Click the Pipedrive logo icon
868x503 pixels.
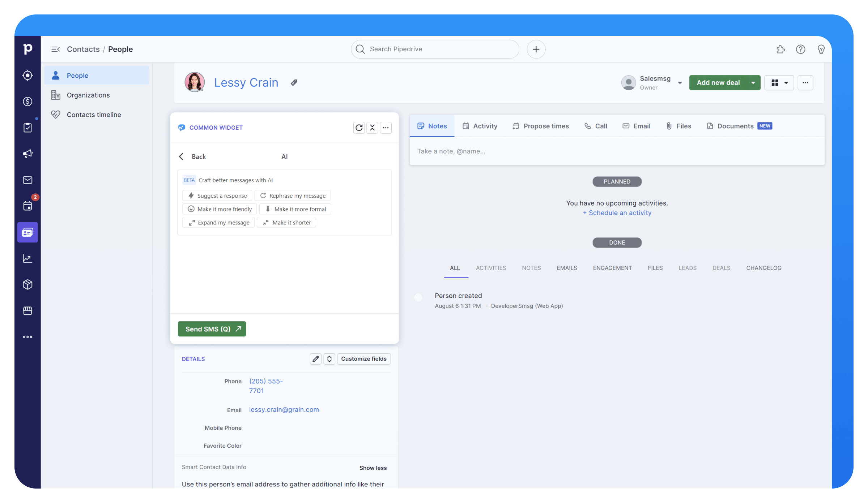[27, 49]
